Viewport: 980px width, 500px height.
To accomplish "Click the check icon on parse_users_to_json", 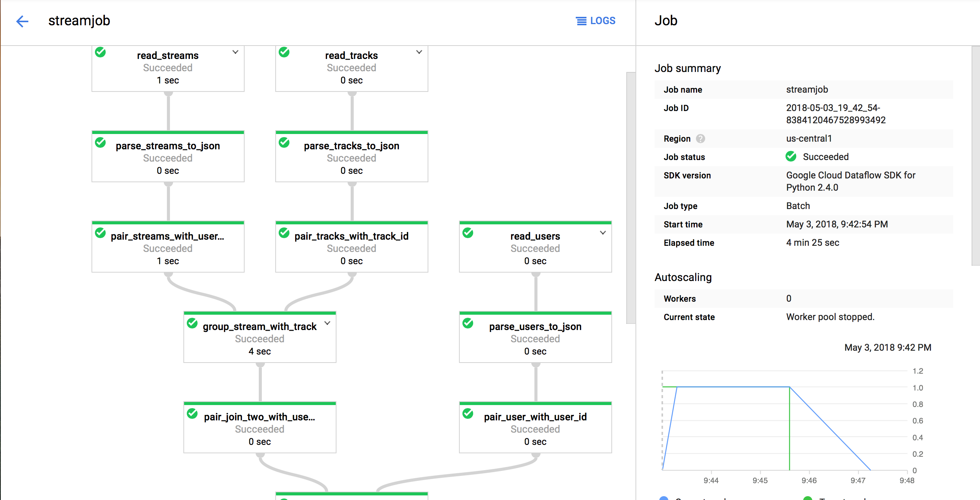I will click(468, 323).
